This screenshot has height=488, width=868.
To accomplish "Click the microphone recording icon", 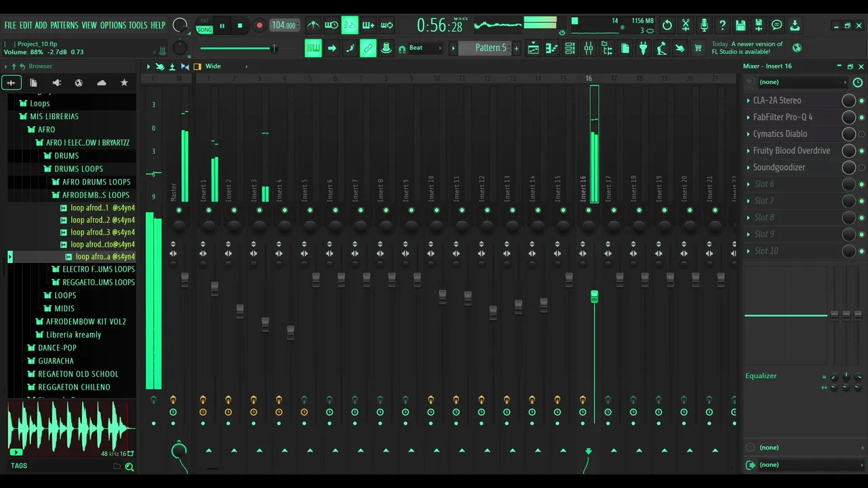I will (704, 25).
